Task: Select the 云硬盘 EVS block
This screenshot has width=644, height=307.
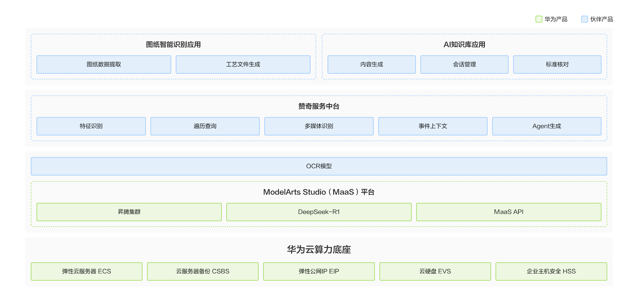Action: click(x=435, y=271)
